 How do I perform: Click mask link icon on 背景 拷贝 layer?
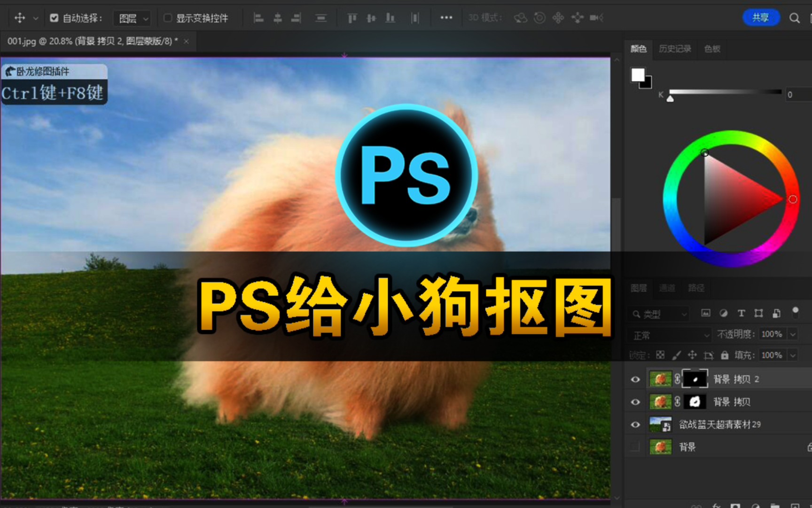pyautogui.click(x=677, y=401)
